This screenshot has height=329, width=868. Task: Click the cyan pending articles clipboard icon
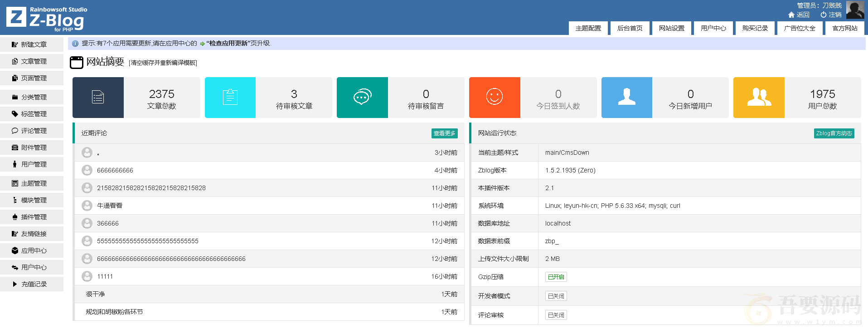point(230,98)
